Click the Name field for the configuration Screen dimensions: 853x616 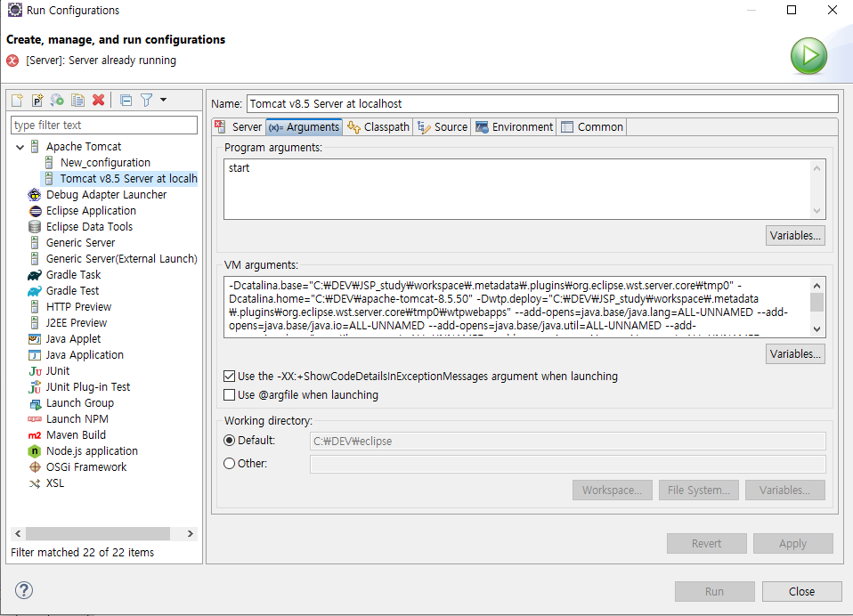(542, 104)
